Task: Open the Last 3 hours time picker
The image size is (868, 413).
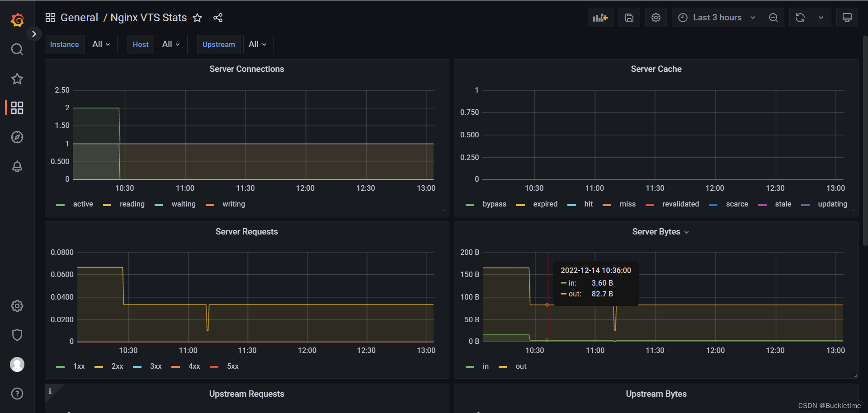Action: coord(717,18)
